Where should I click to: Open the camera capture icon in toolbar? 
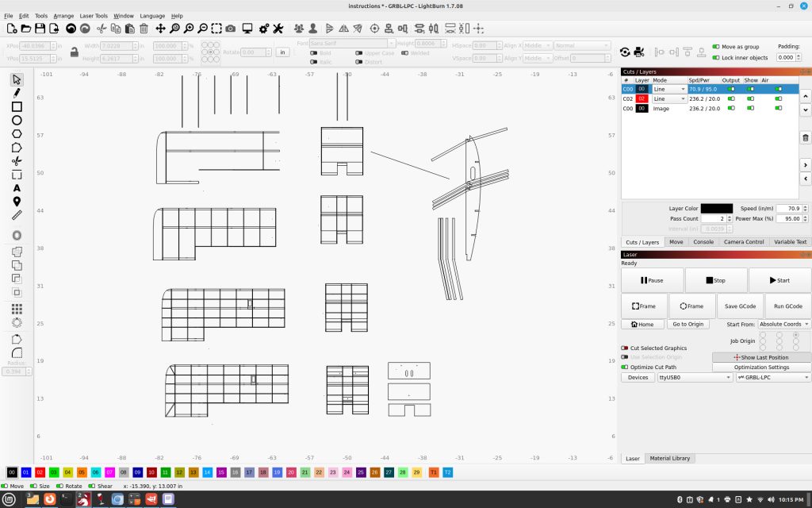coord(230,29)
